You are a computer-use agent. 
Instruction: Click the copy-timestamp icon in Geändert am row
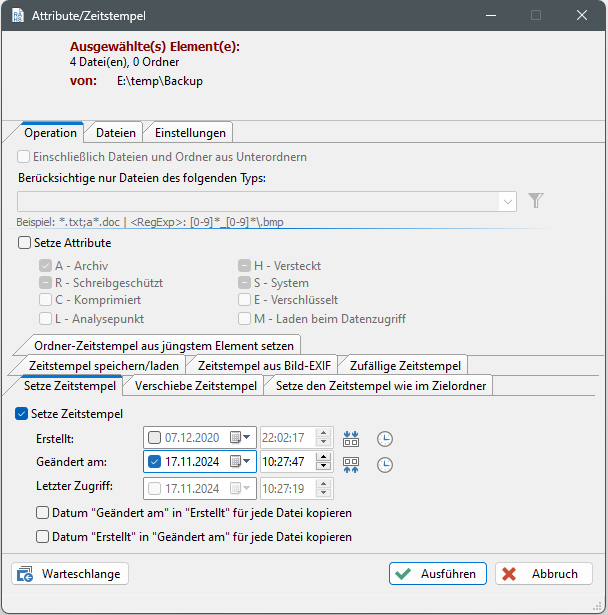coord(351,463)
